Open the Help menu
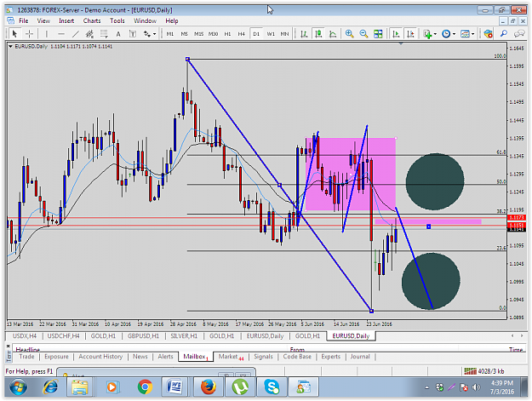This screenshot has height=401, width=532. tap(172, 20)
